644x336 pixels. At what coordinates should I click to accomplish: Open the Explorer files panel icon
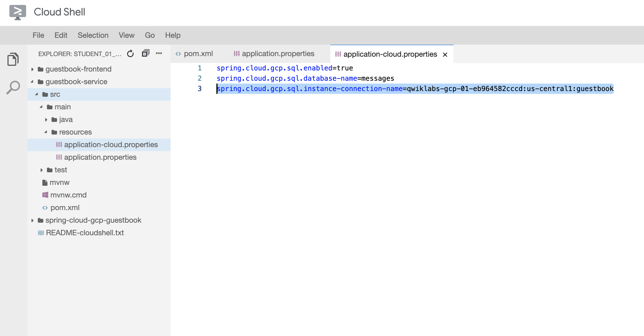point(13,59)
